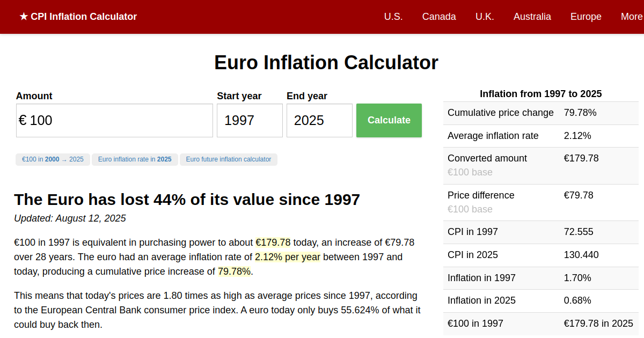Click the highlighted 2.12% per year text
Image resolution: width=644 pixels, height=338 pixels.
[287, 257]
